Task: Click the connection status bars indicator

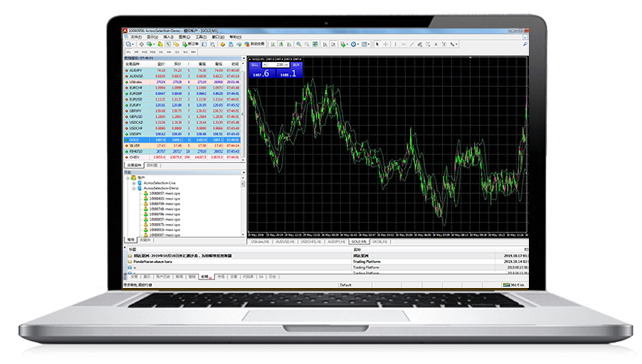Action: point(508,285)
